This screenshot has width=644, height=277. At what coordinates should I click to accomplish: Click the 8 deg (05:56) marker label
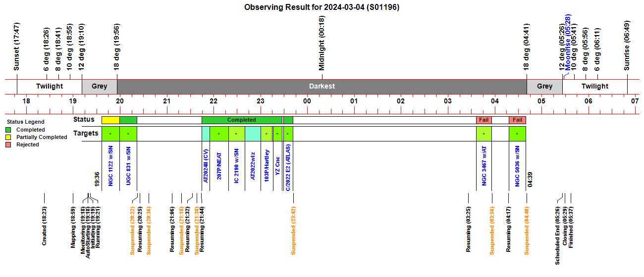[586, 49]
